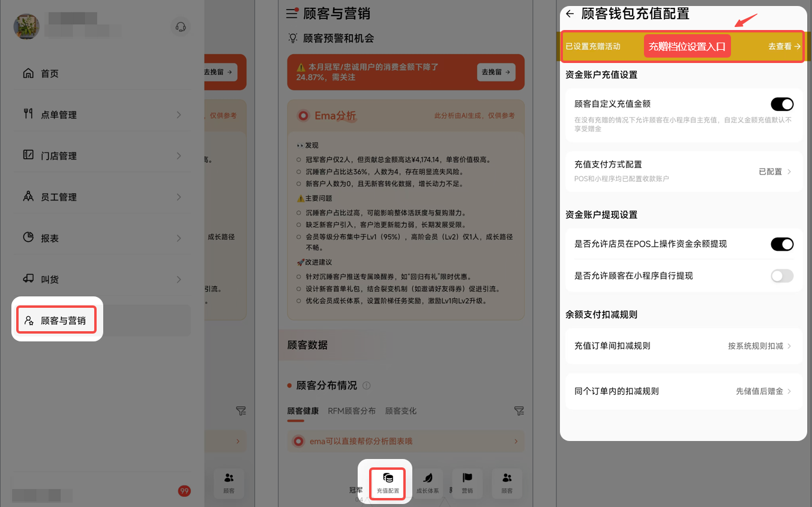Open 同个订单内的扣减规则 setting

point(684,391)
